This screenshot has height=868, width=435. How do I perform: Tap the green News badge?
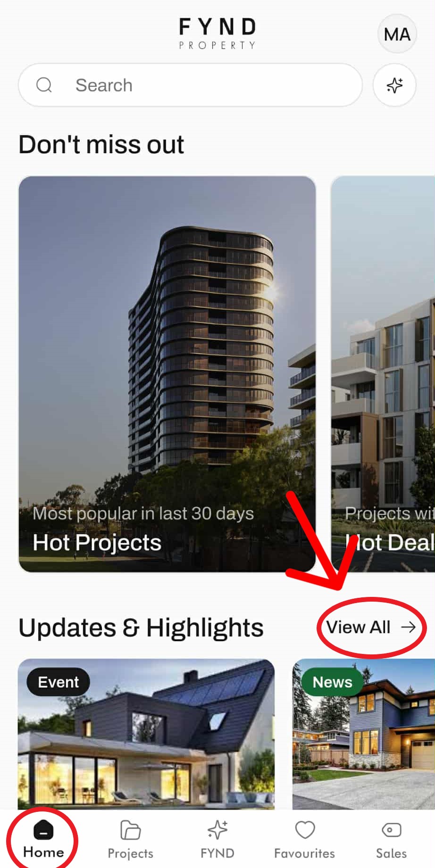pyautogui.click(x=332, y=682)
